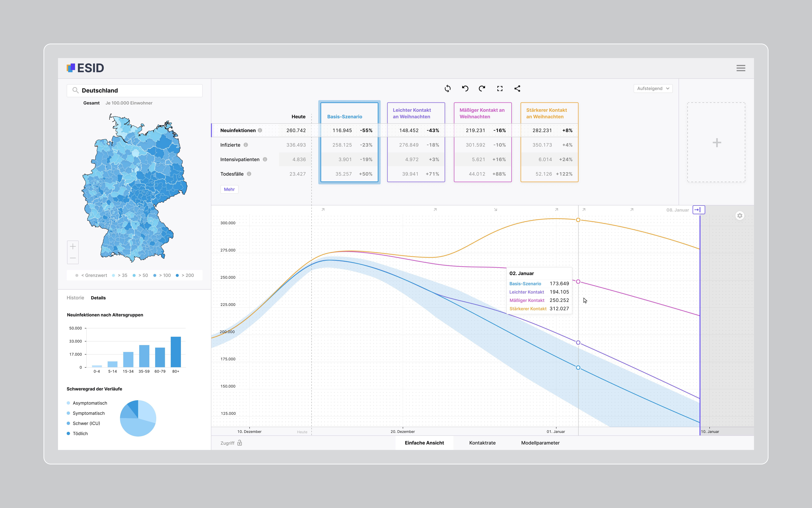Expand rows with Mehr button
The width and height of the screenshot is (812, 508).
click(x=229, y=190)
